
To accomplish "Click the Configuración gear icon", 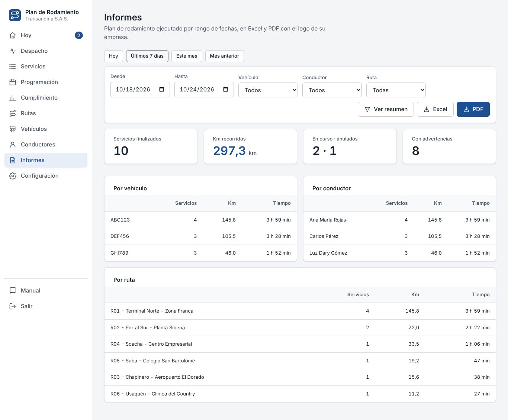I will (13, 176).
